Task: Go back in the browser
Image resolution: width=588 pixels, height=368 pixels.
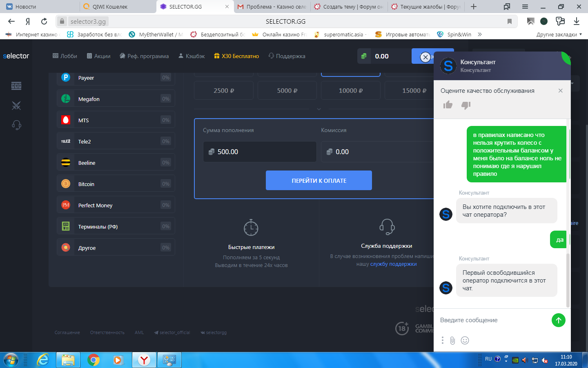Action: 11,21
